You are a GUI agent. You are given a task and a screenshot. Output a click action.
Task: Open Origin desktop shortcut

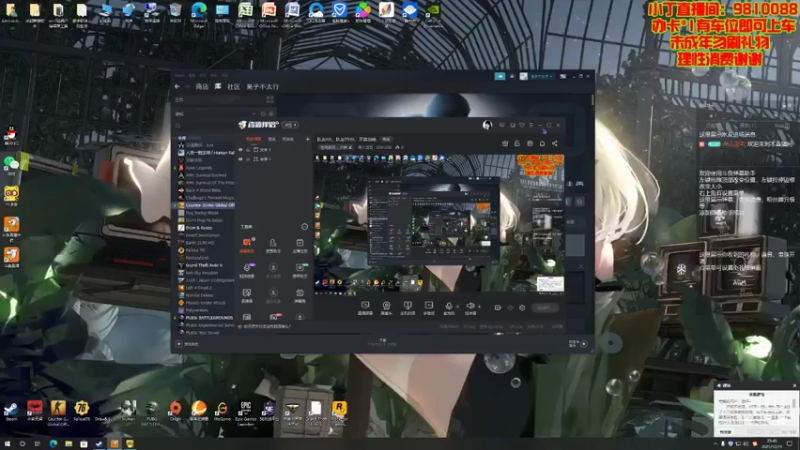click(x=176, y=411)
